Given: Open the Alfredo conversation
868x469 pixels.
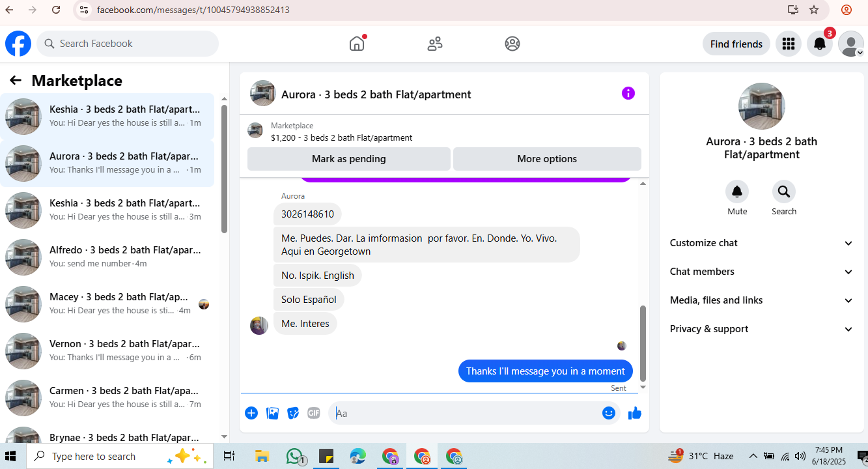Looking at the screenshot, I should (x=107, y=257).
